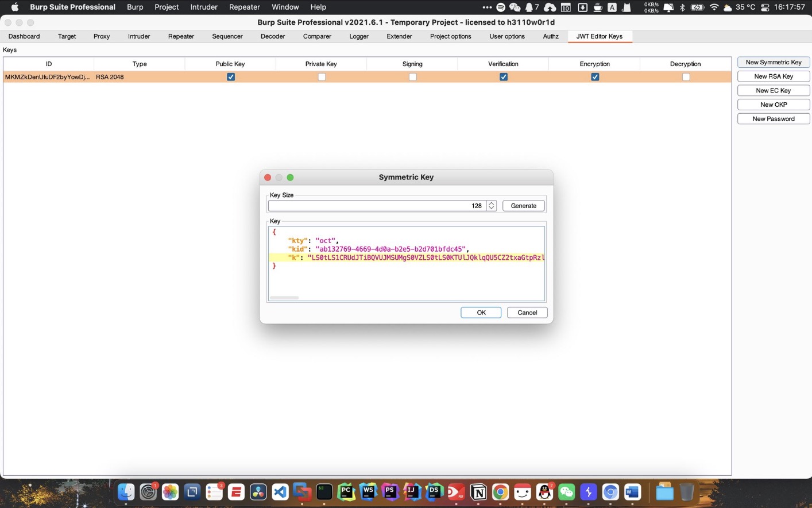The width and height of the screenshot is (812, 508).
Task: Open the Repeater menu in the menu bar
Action: (x=245, y=7)
